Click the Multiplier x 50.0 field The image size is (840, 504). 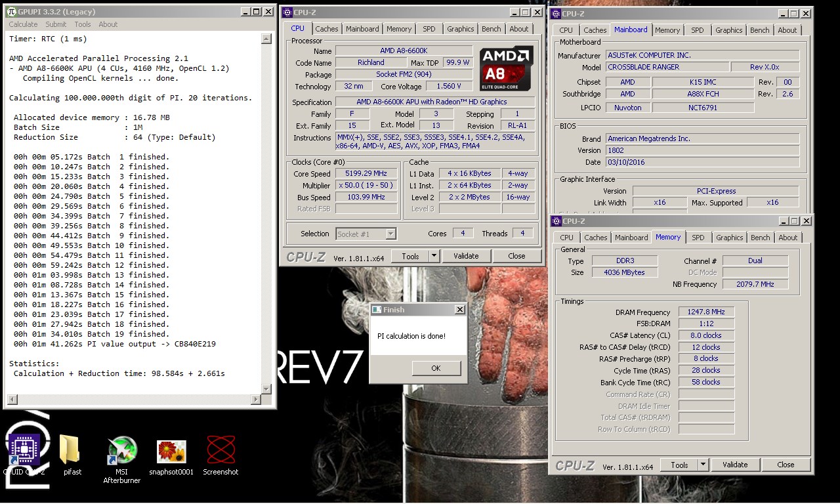coord(366,185)
